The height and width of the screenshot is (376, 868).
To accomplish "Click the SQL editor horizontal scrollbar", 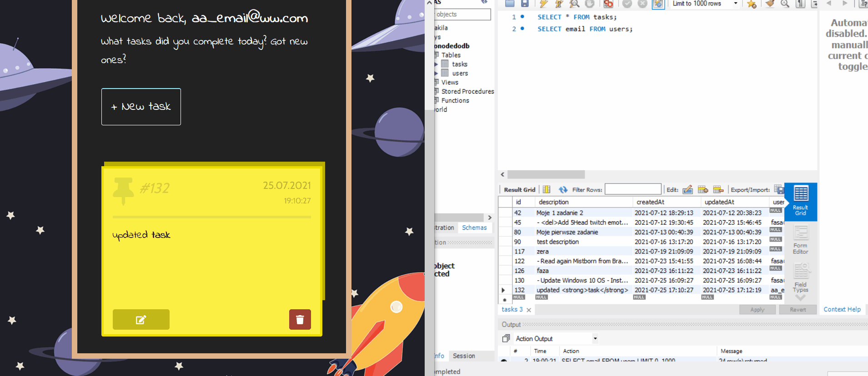I will (x=546, y=174).
